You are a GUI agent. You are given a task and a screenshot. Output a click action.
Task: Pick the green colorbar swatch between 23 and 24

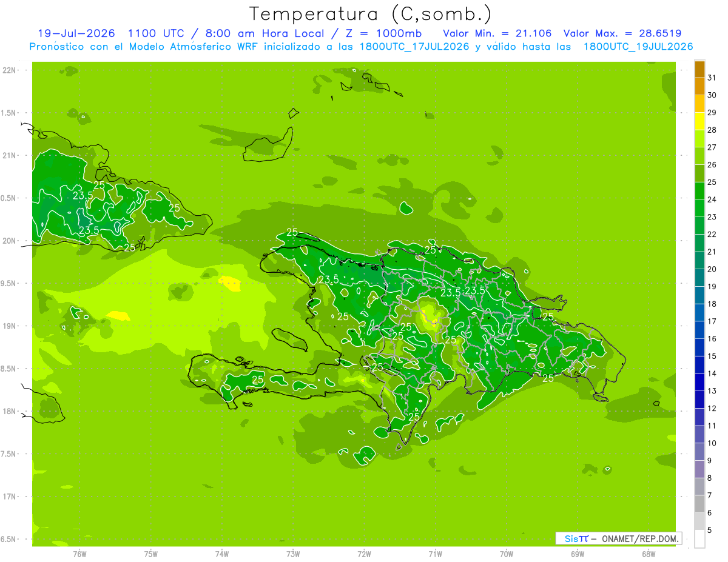(699, 208)
